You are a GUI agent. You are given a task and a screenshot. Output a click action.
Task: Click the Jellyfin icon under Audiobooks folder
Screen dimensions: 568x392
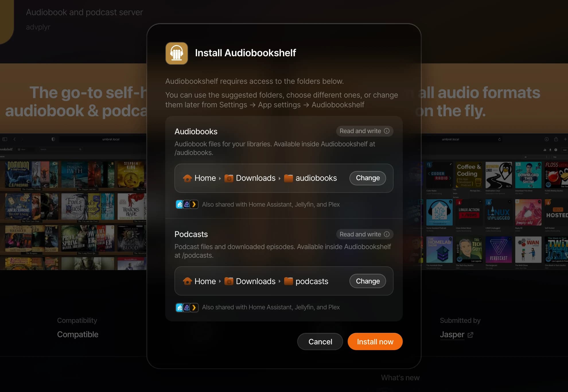(187, 204)
